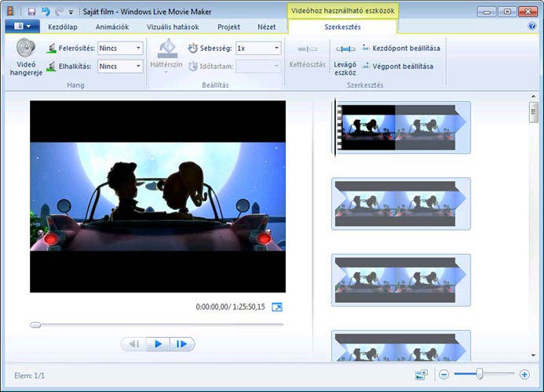Click the zoom in plus icon
This screenshot has width=544, height=392.
[524, 375]
